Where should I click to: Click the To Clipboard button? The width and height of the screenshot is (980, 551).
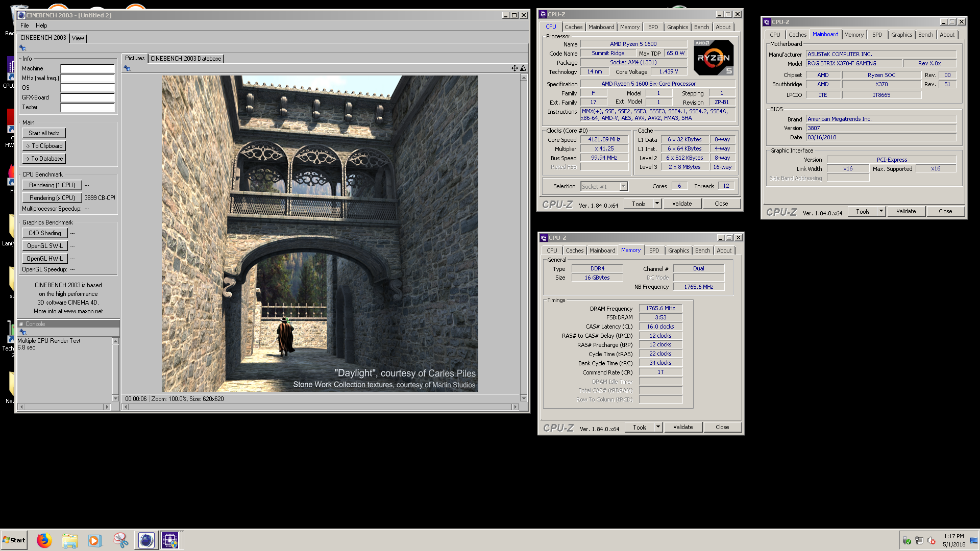coord(44,146)
